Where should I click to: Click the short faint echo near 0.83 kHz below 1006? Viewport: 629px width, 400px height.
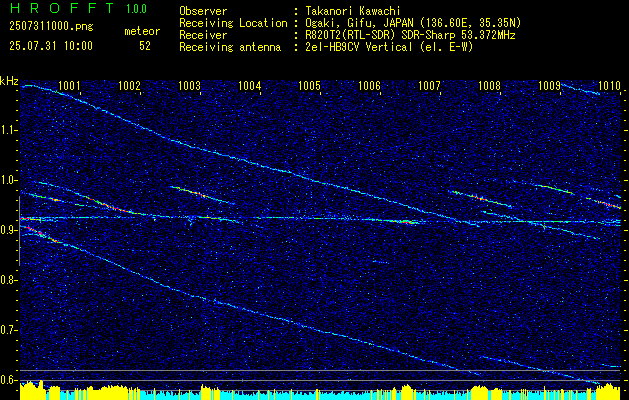coord(380,262)
